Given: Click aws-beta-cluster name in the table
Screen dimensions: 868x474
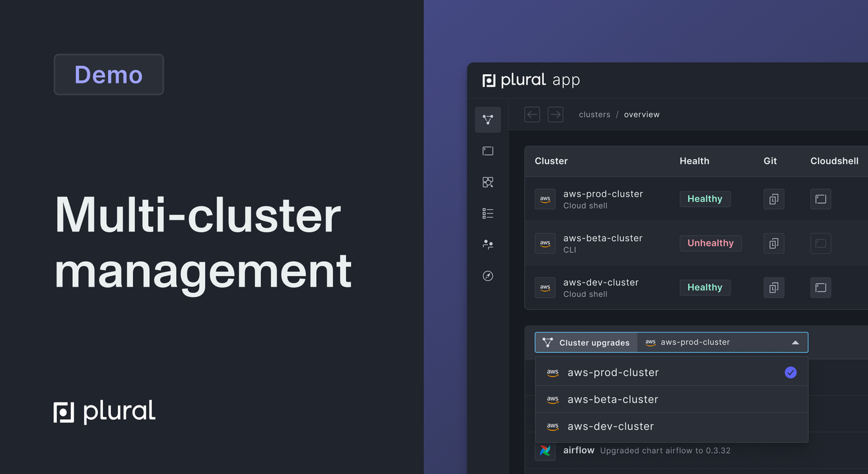Looking at the screenshot, I should click(x=603, y=238).
